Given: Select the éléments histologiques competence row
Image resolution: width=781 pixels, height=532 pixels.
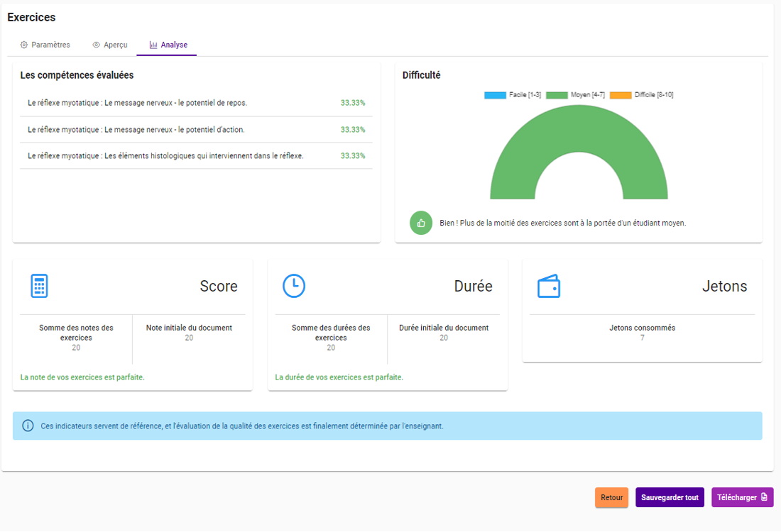Looking at the screenshot, I should coord(196,156).
